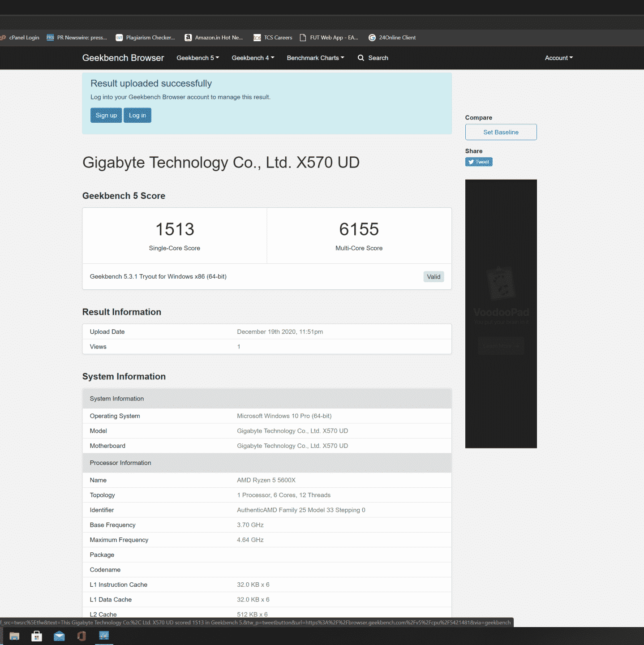Click the Valid badge
The width and height of the screenshot is (644, 645).
tap(434, 277)
